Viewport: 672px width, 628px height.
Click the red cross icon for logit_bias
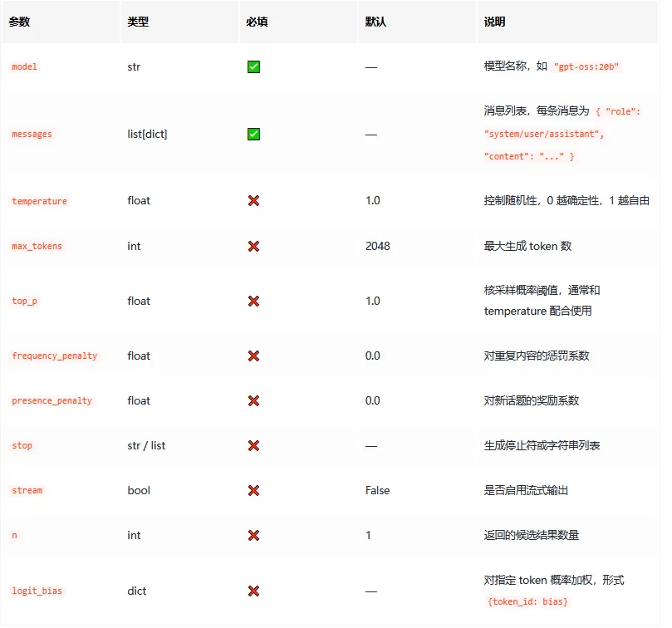click(x=253, y=591)
